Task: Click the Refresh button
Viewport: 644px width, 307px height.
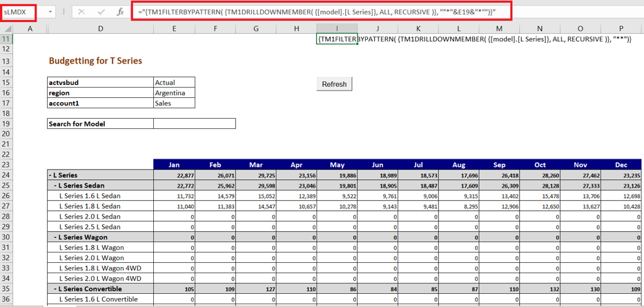Action: click(334, 84)
